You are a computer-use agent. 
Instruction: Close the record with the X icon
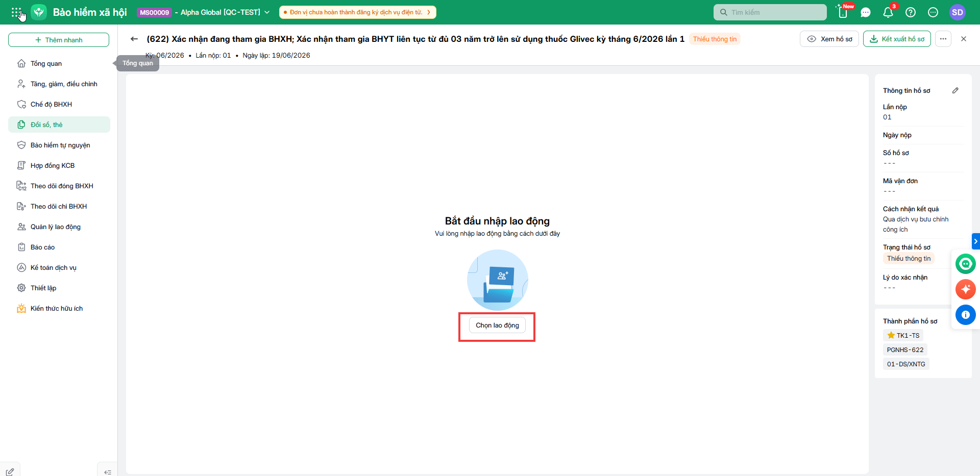(x=964, y=39)
